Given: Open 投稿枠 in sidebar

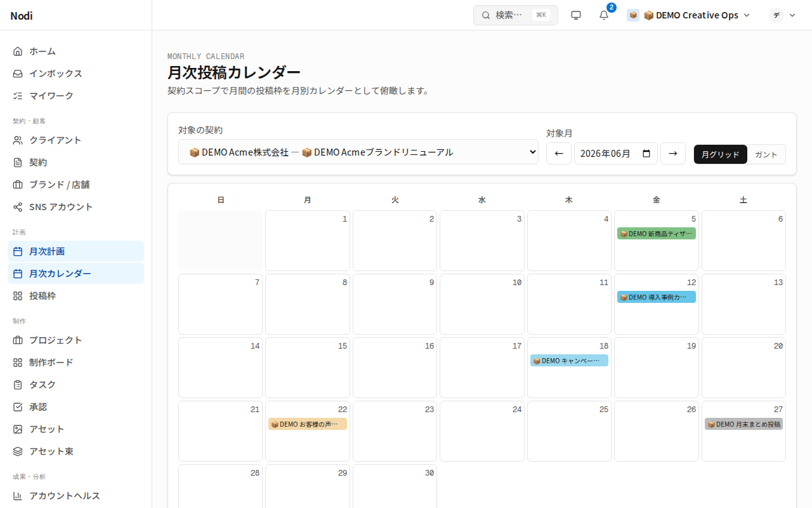Looking at the screenshot, I should pos(75,295).
